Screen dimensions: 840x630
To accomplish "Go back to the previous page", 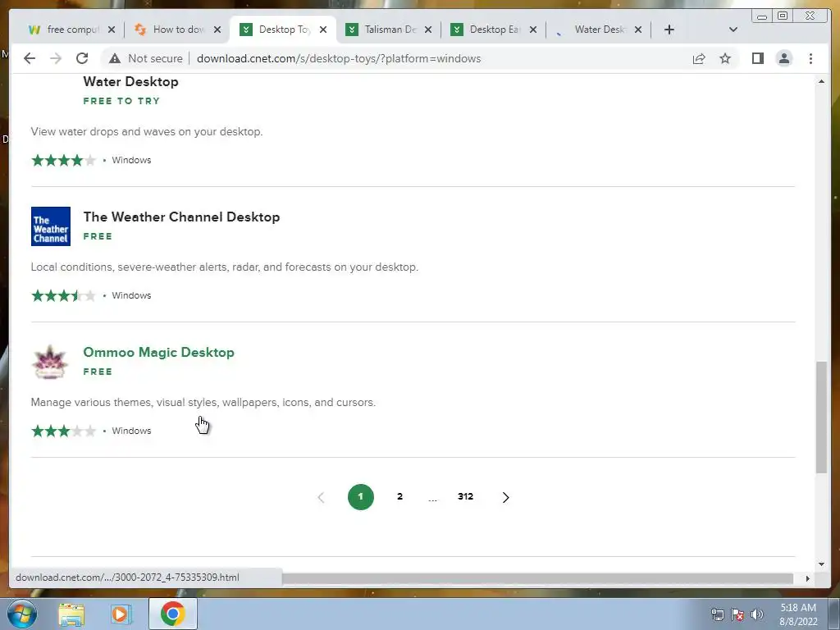I will [x=30, y=58].
